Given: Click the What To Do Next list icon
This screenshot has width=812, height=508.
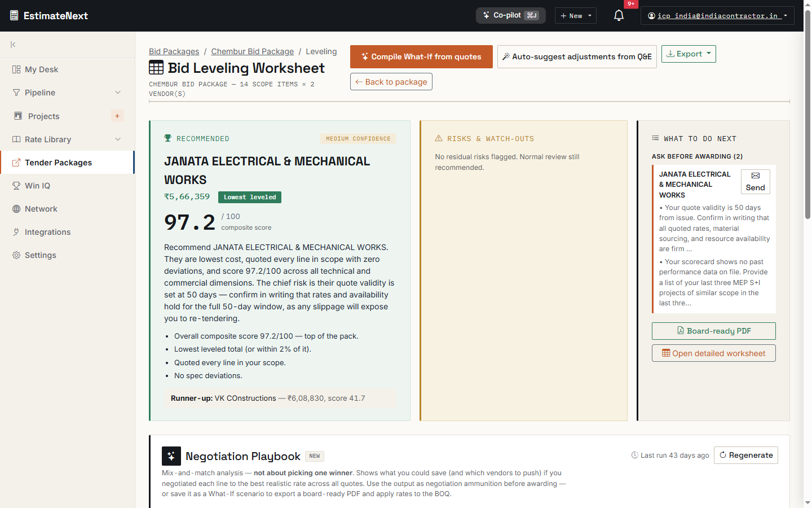Looking at the screenshot, I should (655, 138).
